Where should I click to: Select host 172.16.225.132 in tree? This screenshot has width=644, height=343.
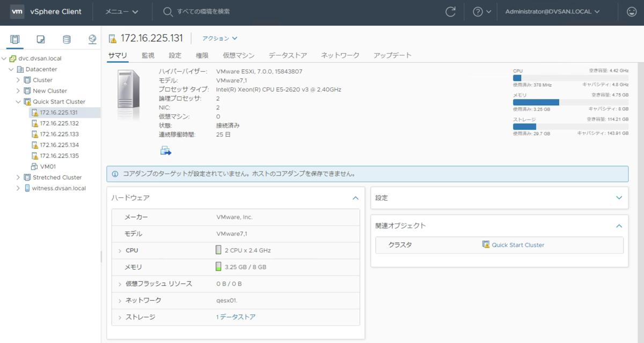coord(59,123)
